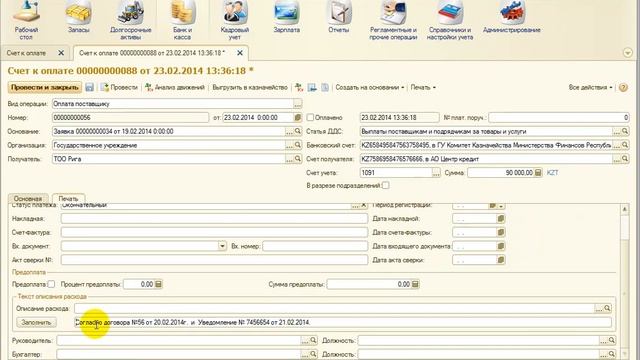640x360 pixels.
Task: Open selection for Счет учета field
Action: (436, 173)
